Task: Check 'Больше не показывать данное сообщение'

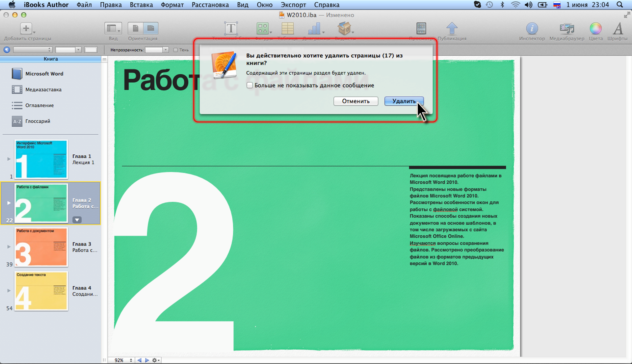Action: (250, 85)
